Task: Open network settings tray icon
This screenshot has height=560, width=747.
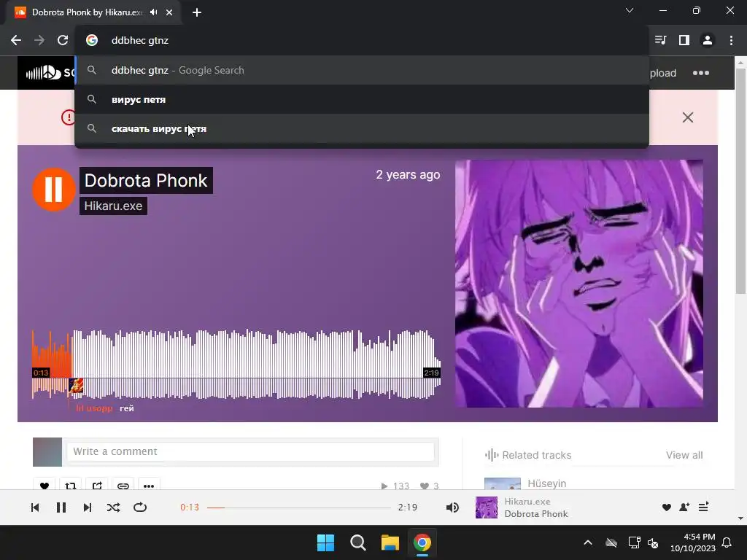Action: point(634,542)
